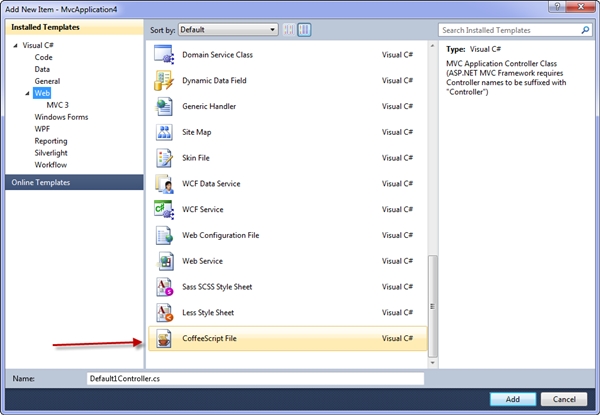The image size is (600, 415).
Task: Click the Site Map template icon
Action: (164, 132)
